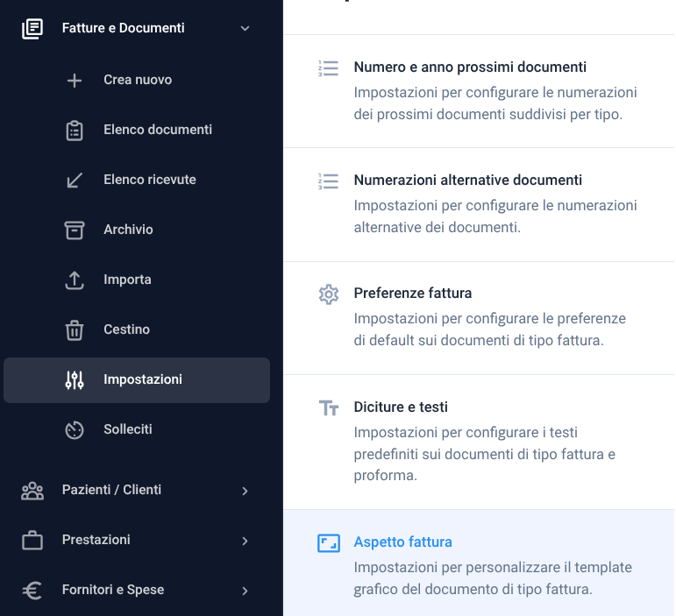Select Impostazioni in the sidebar
Viewport: 676px width, 616px height.
[x=137, y=380]
